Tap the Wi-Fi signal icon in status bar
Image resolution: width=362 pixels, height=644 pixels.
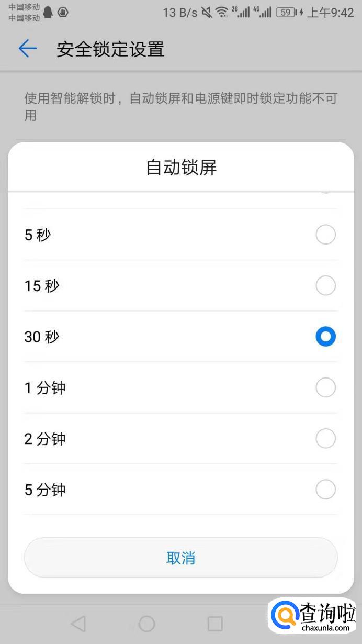(222, 13)
